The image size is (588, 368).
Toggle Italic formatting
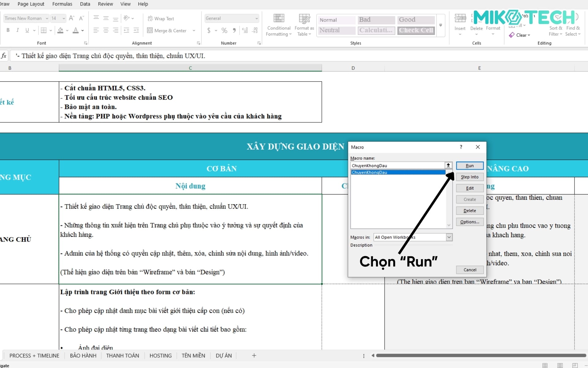click(17, 30)
